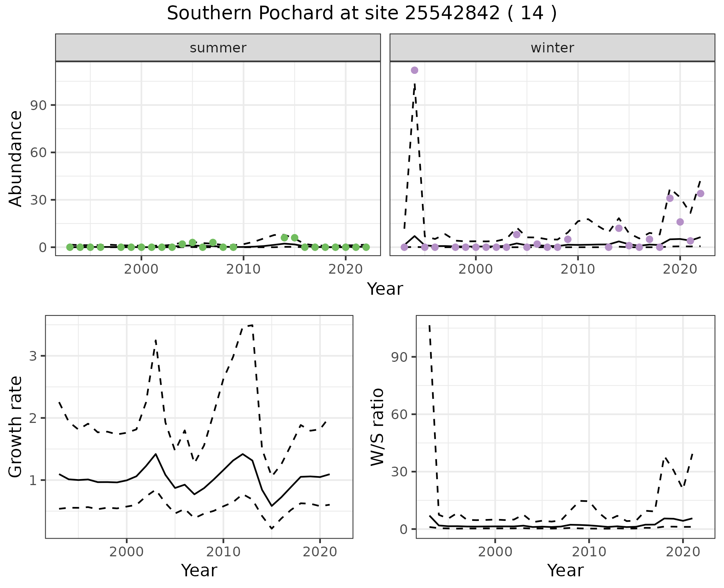Click the Year label under growth rate plot

[199, 571]
